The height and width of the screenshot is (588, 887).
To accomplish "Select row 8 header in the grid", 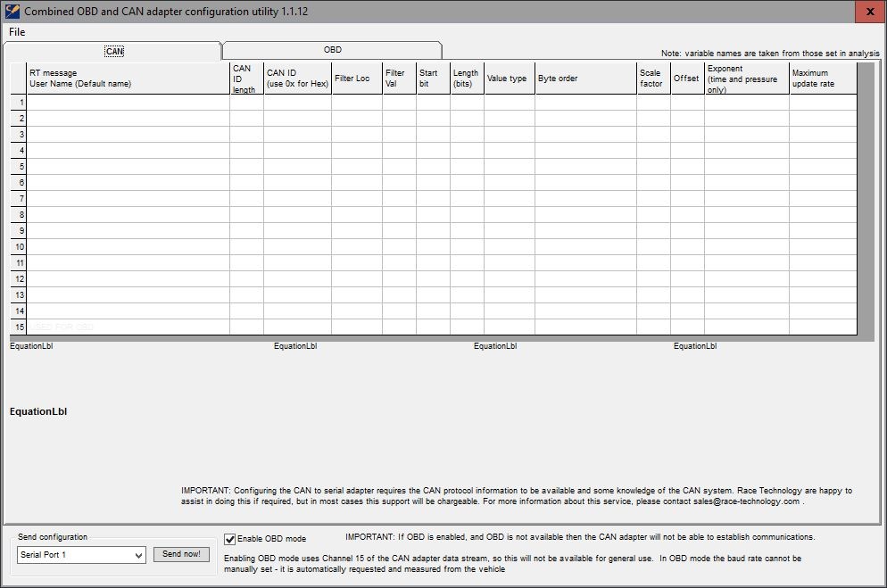I will [19, 215].
